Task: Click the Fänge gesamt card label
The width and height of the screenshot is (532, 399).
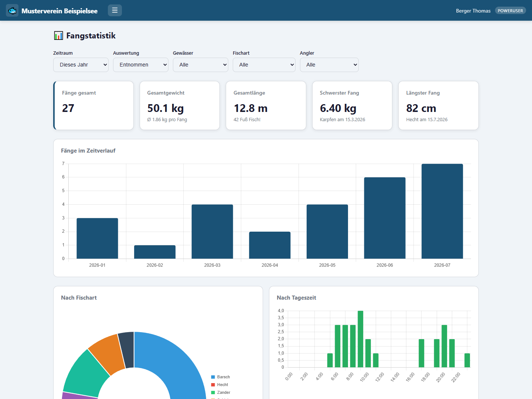Action: [79, 93]
